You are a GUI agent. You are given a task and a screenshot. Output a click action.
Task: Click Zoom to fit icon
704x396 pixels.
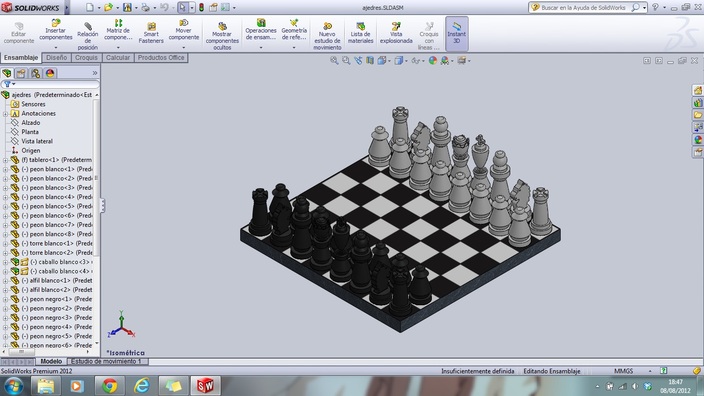334,61
